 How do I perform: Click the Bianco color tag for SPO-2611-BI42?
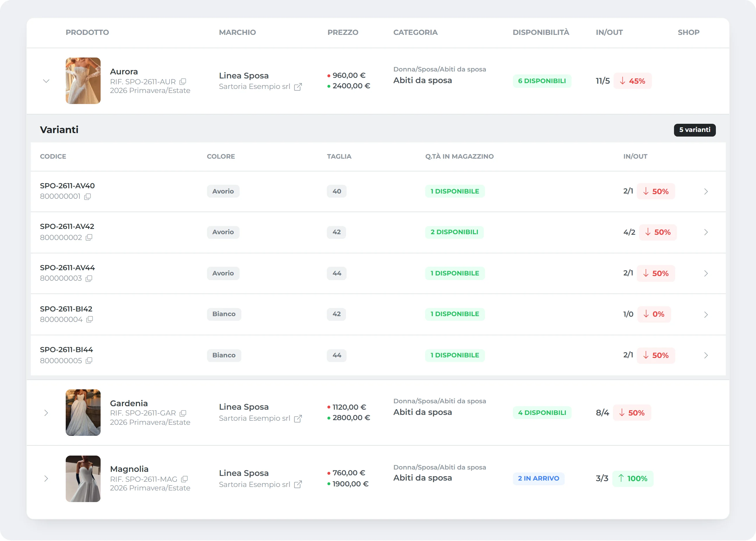click(224, 314)
